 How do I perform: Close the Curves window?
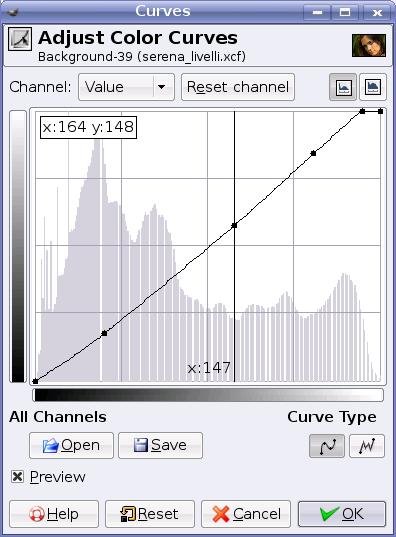point(377,13)
